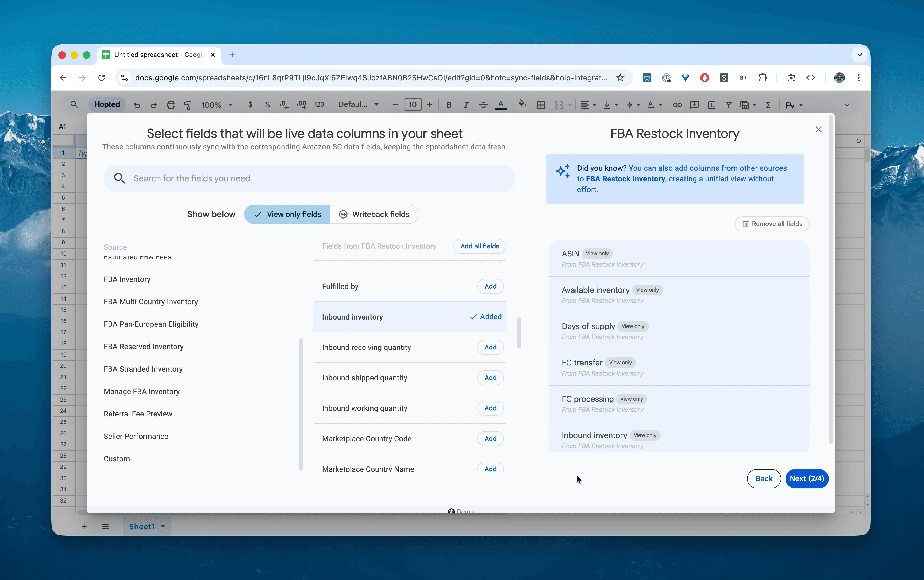
Task: Click Remove all fields button
Action: click(x=772, y=224)
